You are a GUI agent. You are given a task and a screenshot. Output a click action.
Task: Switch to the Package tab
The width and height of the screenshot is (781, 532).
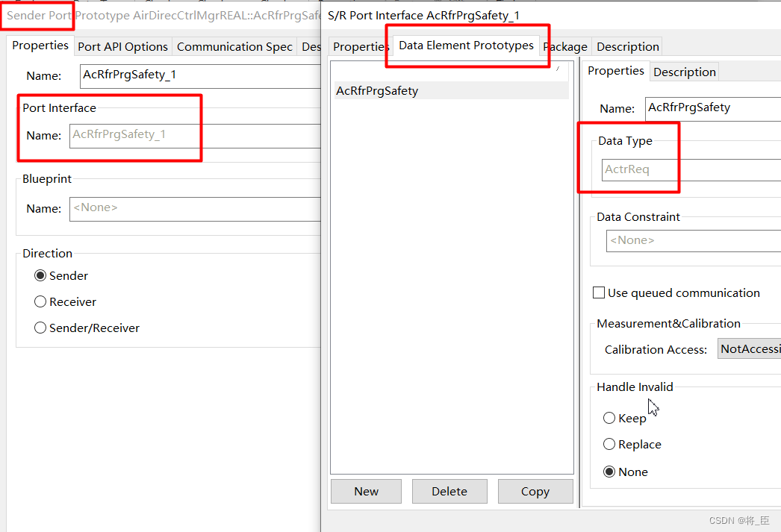pos(565,47)
